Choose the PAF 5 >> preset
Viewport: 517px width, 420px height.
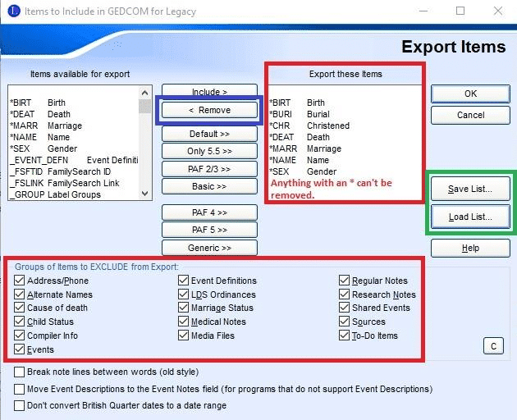pyautogui.click(x=209, y=230)
